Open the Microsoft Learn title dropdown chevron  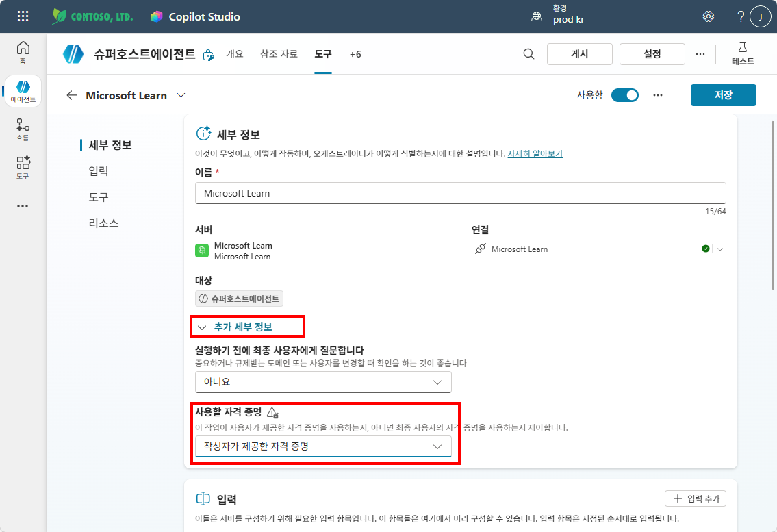tap(181, 95)
